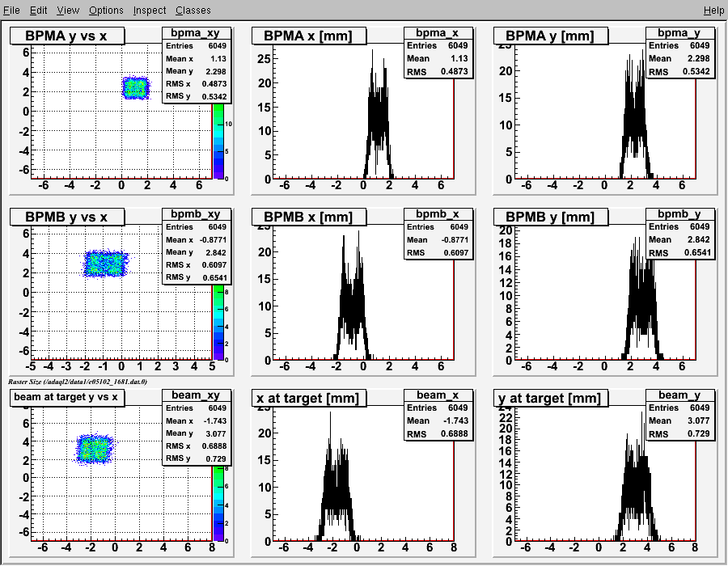
Task: Select the 'BPMB y vs x' plot title
Action: (x=67, y=218)
